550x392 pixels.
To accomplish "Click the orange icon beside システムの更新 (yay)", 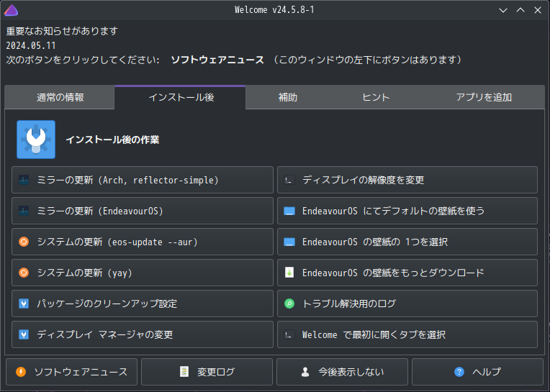I will [24, 273].
